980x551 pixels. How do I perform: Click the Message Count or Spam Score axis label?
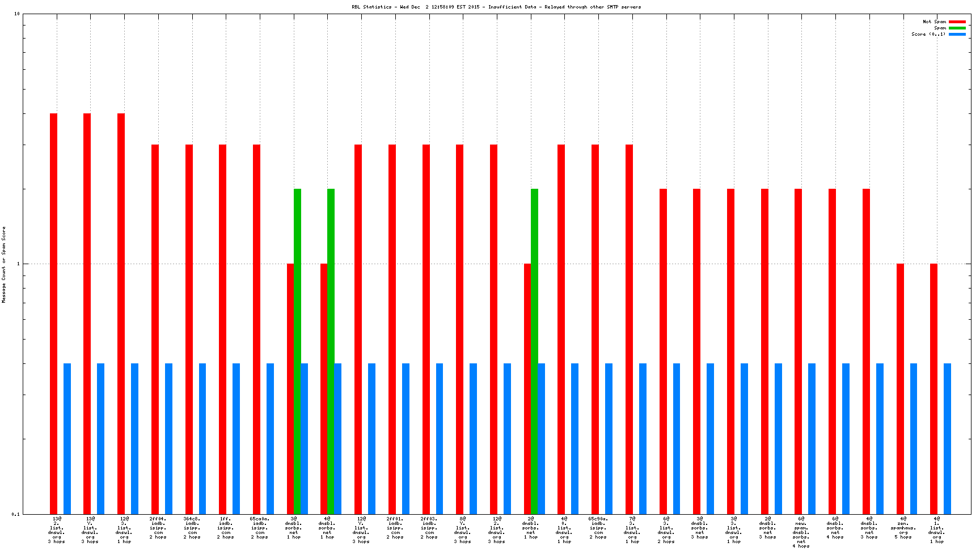[x=4, y=264]
